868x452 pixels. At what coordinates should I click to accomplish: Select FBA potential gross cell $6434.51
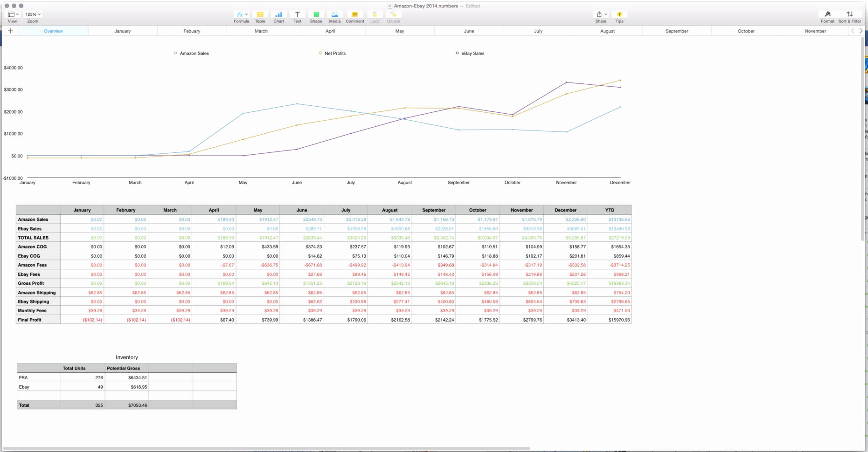pos(127,377)
